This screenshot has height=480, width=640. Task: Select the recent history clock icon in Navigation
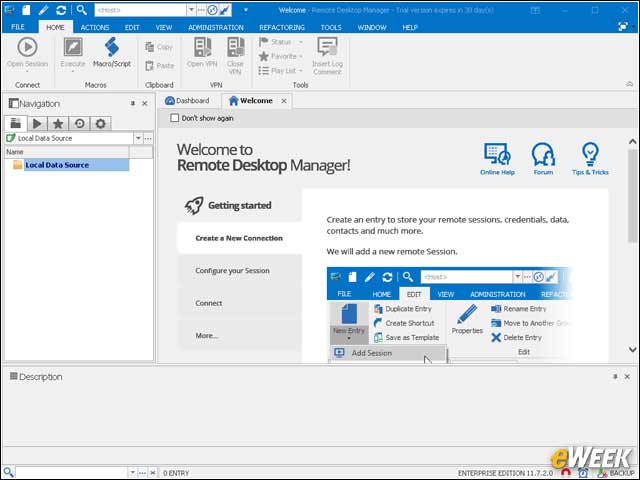[x=80, y=123]
